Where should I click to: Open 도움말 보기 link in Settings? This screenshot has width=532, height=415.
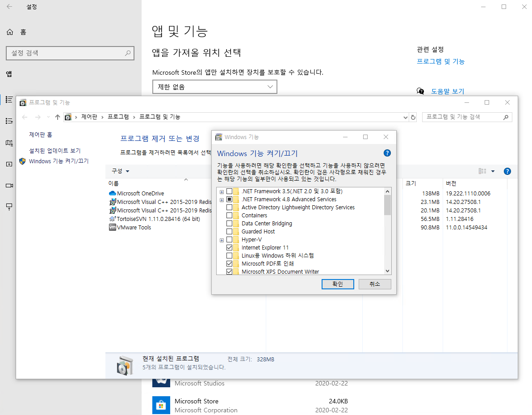click(448, 91)
